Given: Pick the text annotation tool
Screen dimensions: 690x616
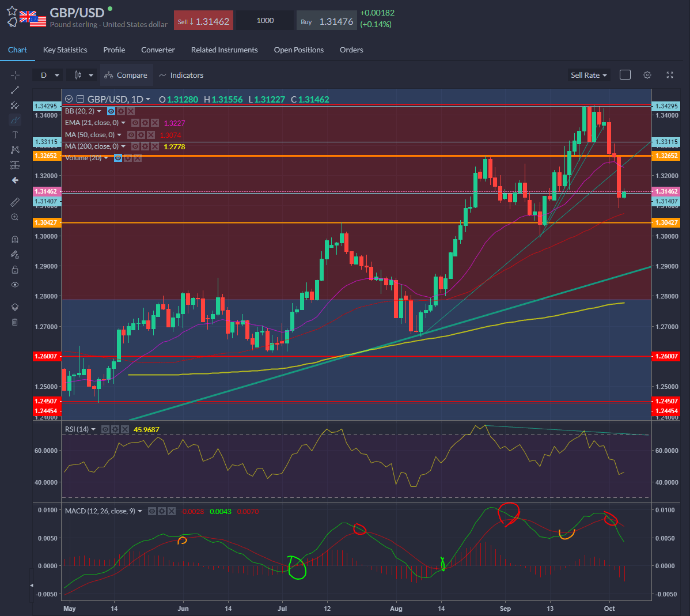Looking at the screenshot, I should pos(15,135).
